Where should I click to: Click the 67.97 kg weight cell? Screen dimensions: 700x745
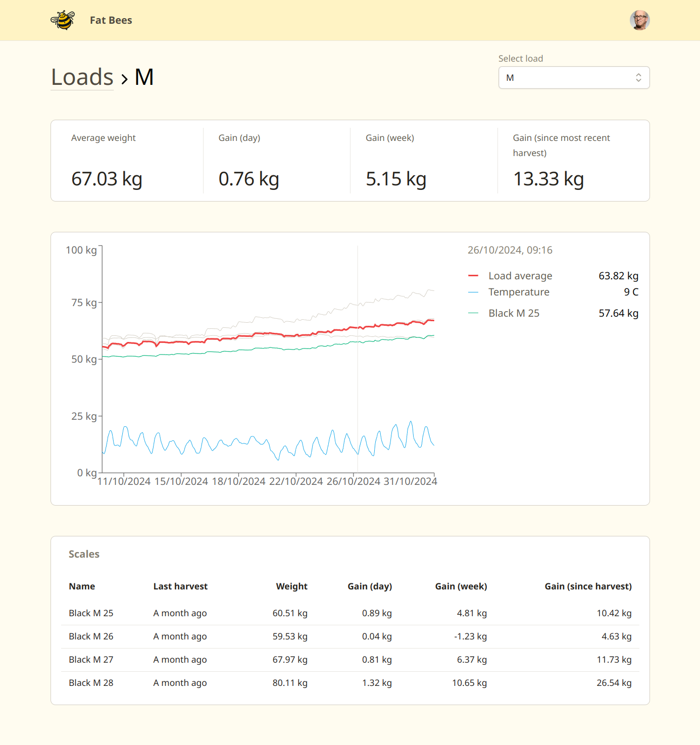[x=290, y=660]
